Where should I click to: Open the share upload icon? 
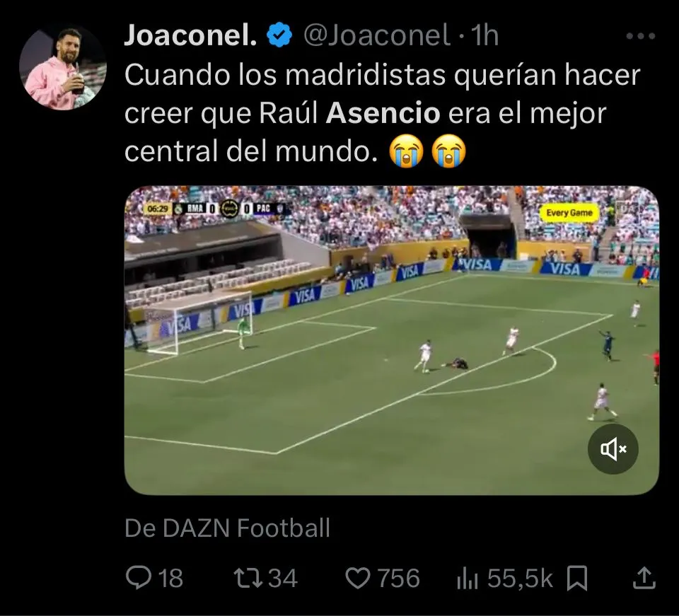tap(644, 578)
